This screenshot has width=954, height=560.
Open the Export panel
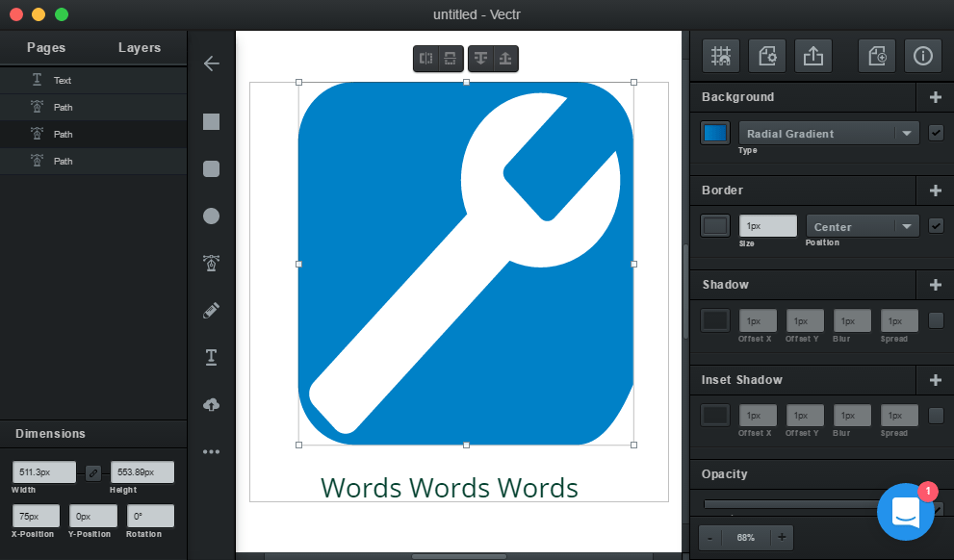pyautogui.click(x=813, y=55)
